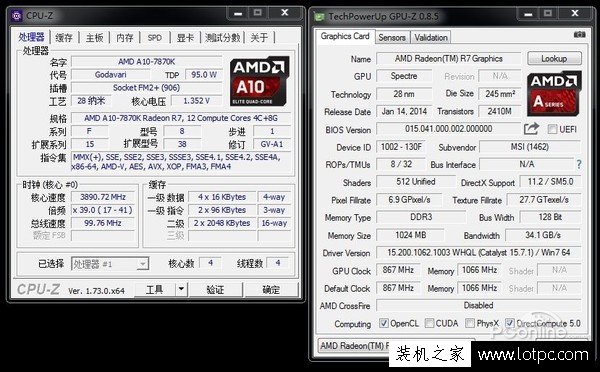Switch to the 内存 tab

[125, 38]
